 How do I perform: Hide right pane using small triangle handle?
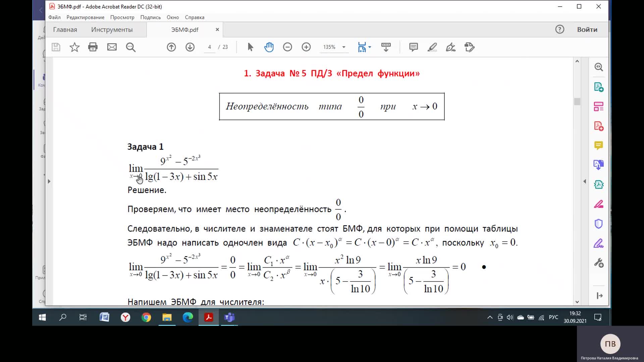pyautogui.click(x=585, y=181)
